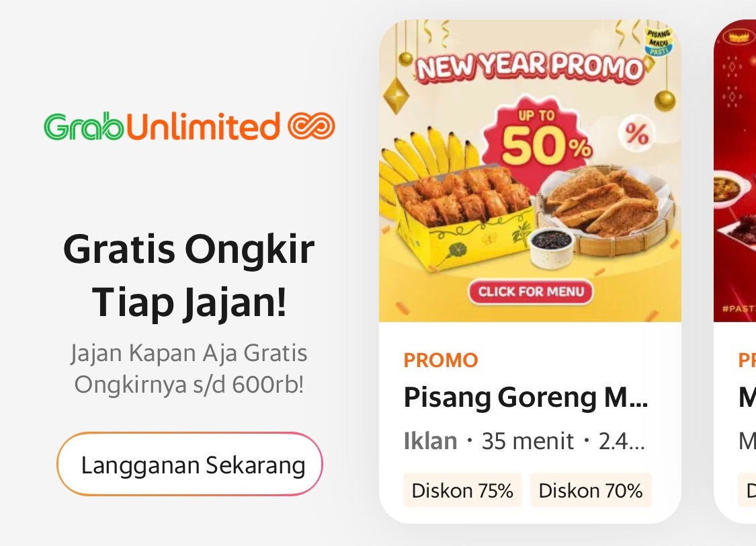Click the Jajan Kapan Aja subtitle text
The image size is (756, 546).
click(189, 369)
